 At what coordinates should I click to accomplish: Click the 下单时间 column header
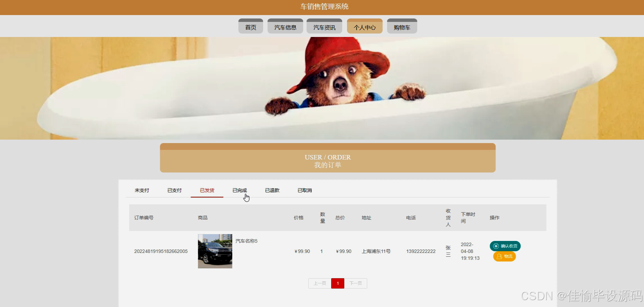click(468, 218)
